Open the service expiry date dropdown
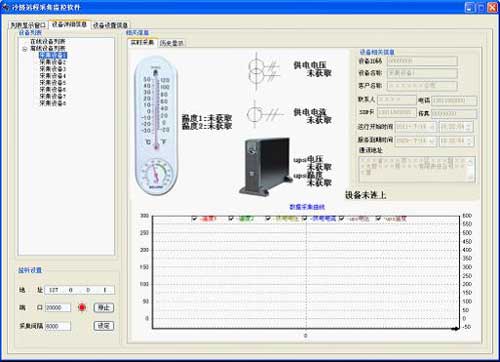Screen dimensions: 500x362 tap(432, 141)
